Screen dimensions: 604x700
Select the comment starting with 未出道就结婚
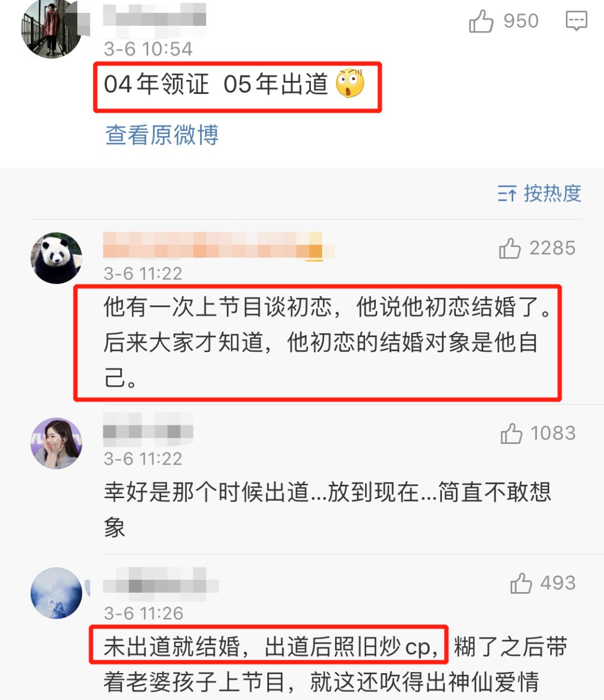click(x=336, y=664)
